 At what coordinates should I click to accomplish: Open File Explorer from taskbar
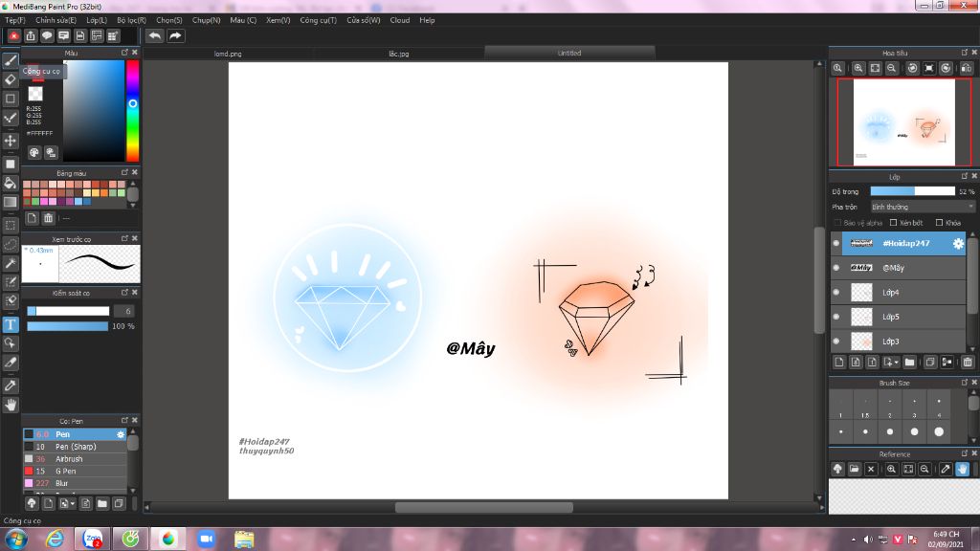point(244,539)
